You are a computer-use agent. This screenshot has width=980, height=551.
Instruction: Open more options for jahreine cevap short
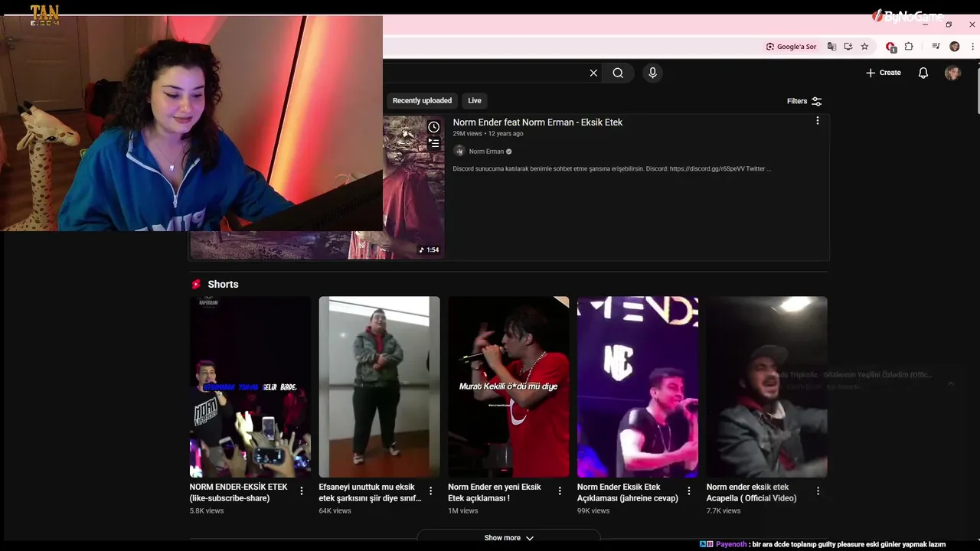(x=689, y=491)
